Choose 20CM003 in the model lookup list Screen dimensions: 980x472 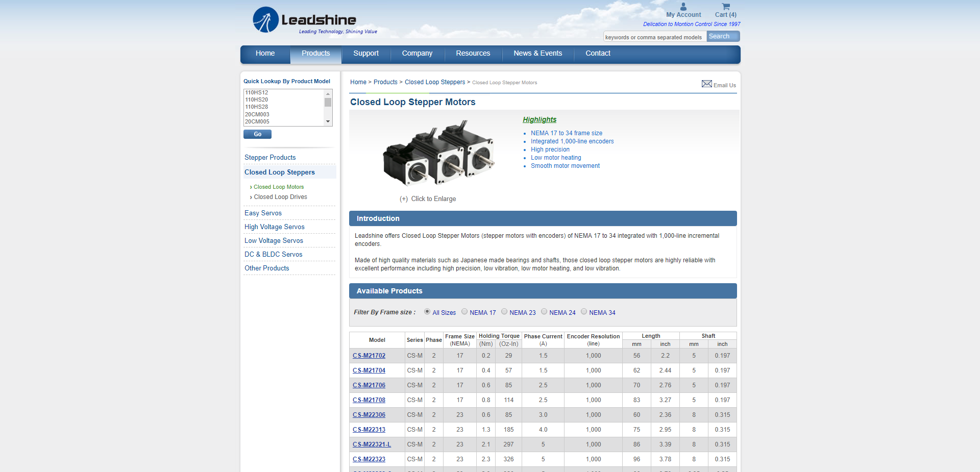tap(284, 115)
